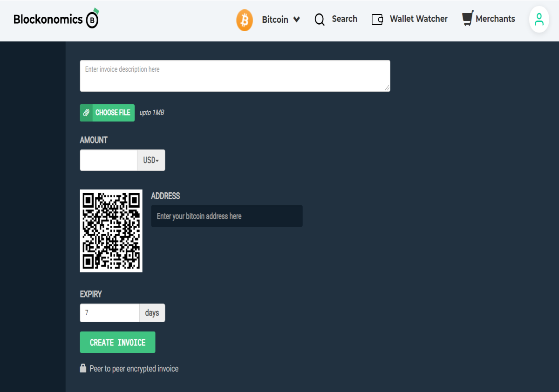
Task: Click the shopping cart Merchants icon
Action: pyautogui.click(x=467, y=19)
